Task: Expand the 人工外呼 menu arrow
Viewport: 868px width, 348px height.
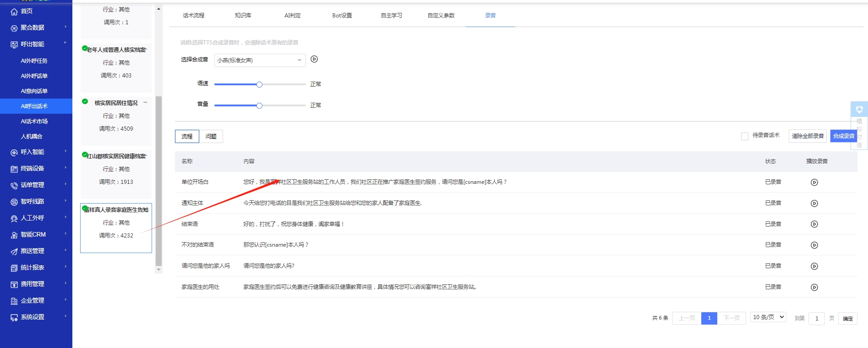Action: [x=66, y=217]
